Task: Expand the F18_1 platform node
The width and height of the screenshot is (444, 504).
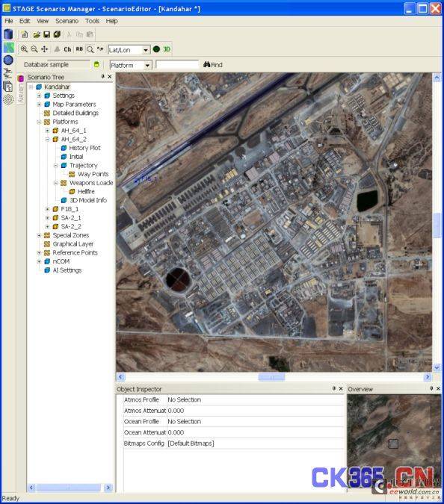Action: pos(47,209)
